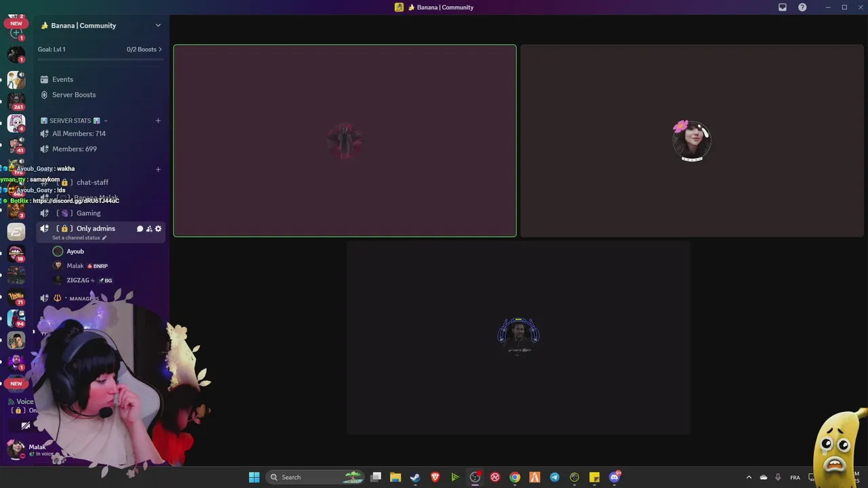Viewport: 868px width, 488px height.
Task: Open the Only admins channel settings gear
Action: click(158, 229)
